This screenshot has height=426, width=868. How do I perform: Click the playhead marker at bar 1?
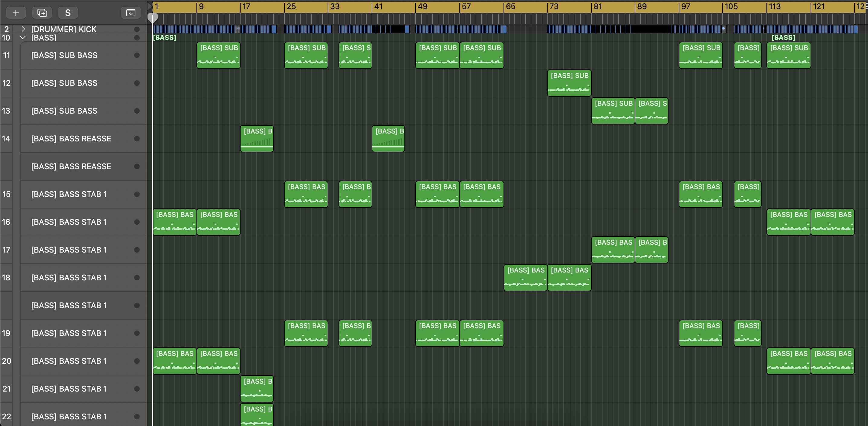click(153, 18)
